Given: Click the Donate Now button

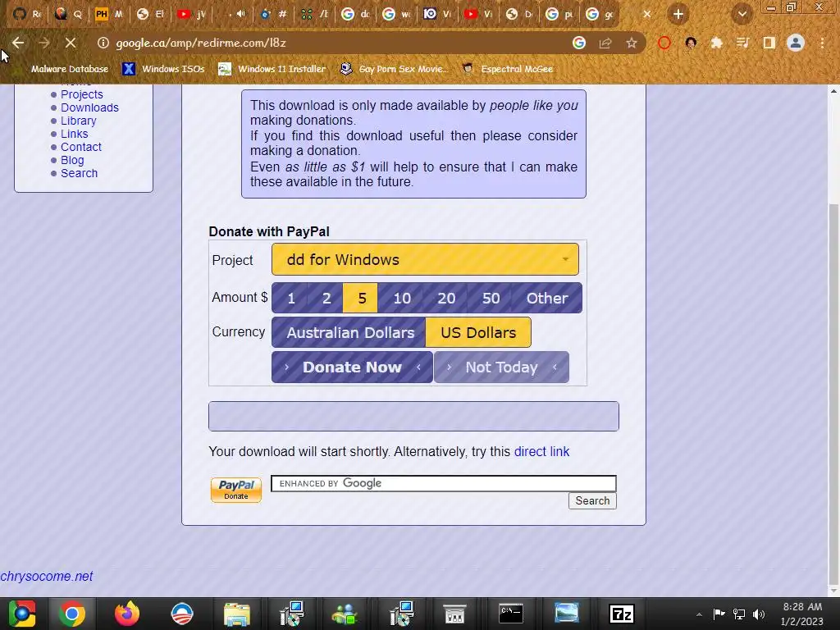Looking at the screenshot, I should [x=352, y=367].
